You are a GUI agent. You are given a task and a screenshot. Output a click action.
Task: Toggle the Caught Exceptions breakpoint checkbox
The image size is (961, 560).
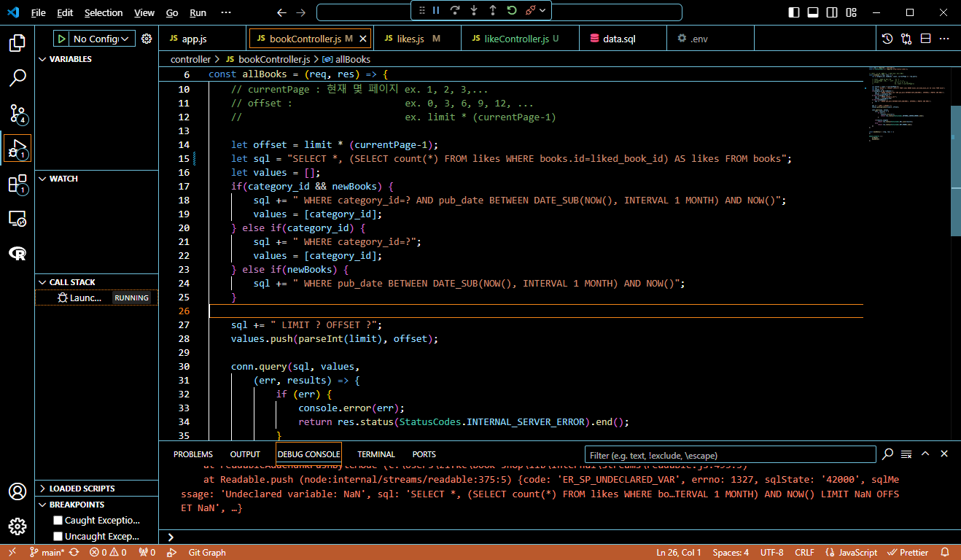[58, 521]
